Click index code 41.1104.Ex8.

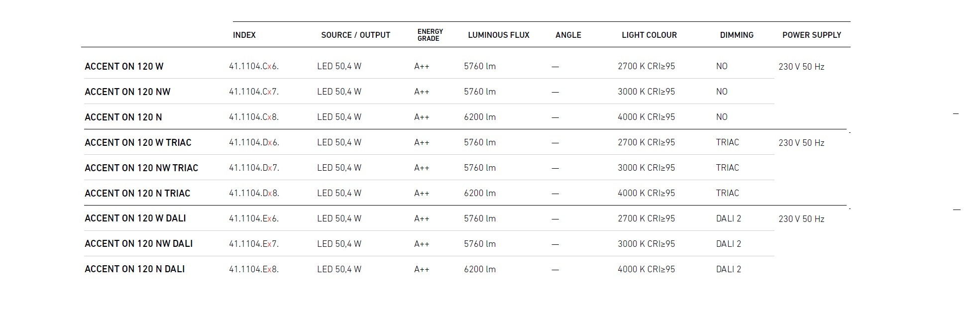253,269
